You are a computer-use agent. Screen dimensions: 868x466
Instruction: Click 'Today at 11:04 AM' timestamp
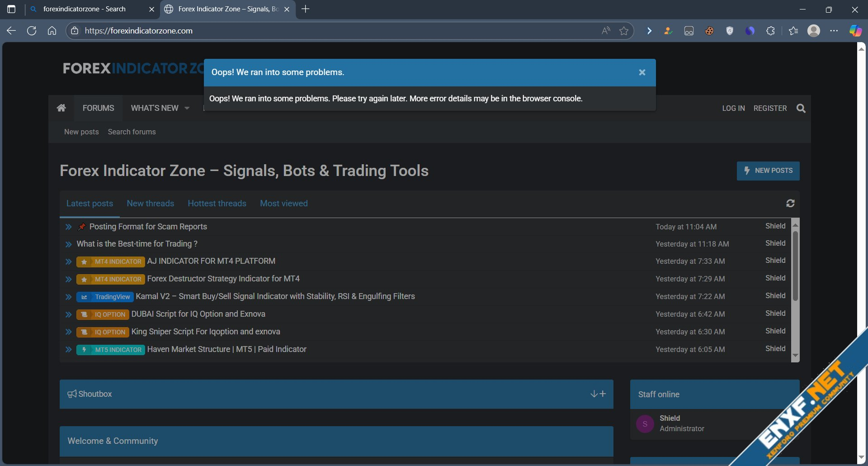[686, 227]
